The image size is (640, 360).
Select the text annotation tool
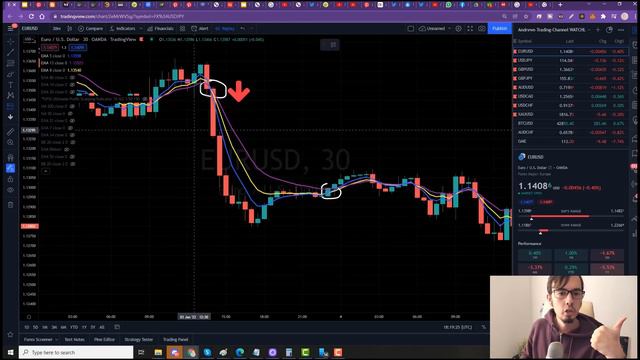[x=11, y=85]
